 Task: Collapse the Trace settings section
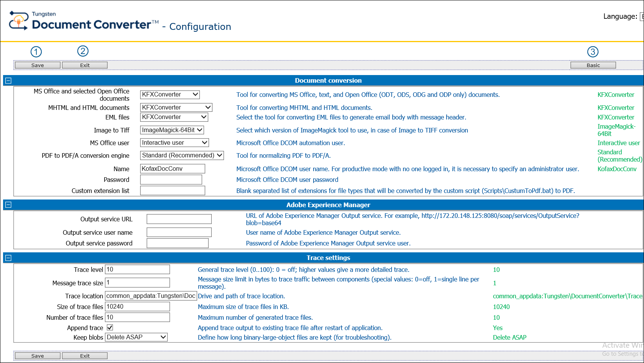pos(8,258)
